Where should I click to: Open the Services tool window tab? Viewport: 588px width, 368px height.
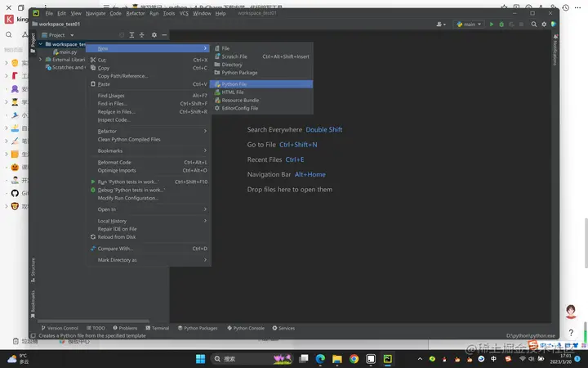click(x=283, y=328)
